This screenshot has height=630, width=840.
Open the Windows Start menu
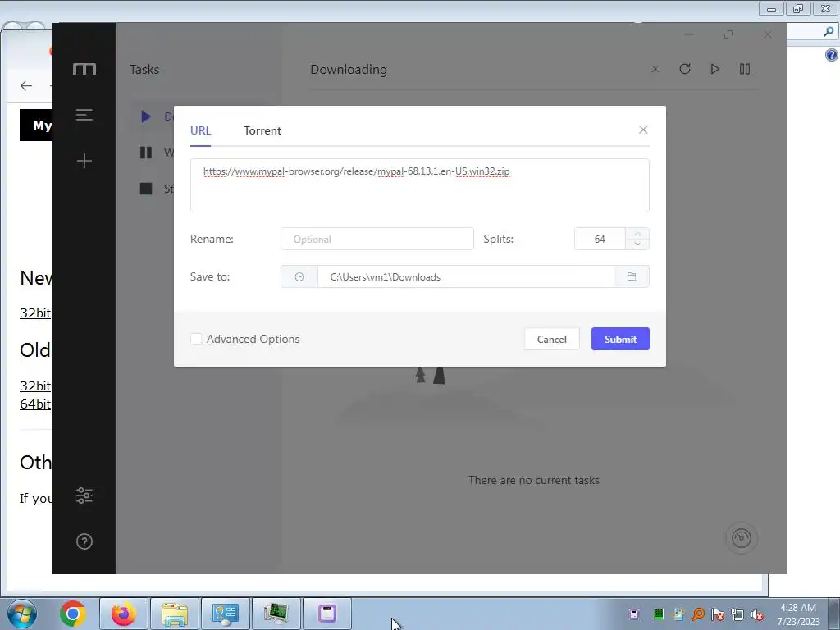pos(22,614)
